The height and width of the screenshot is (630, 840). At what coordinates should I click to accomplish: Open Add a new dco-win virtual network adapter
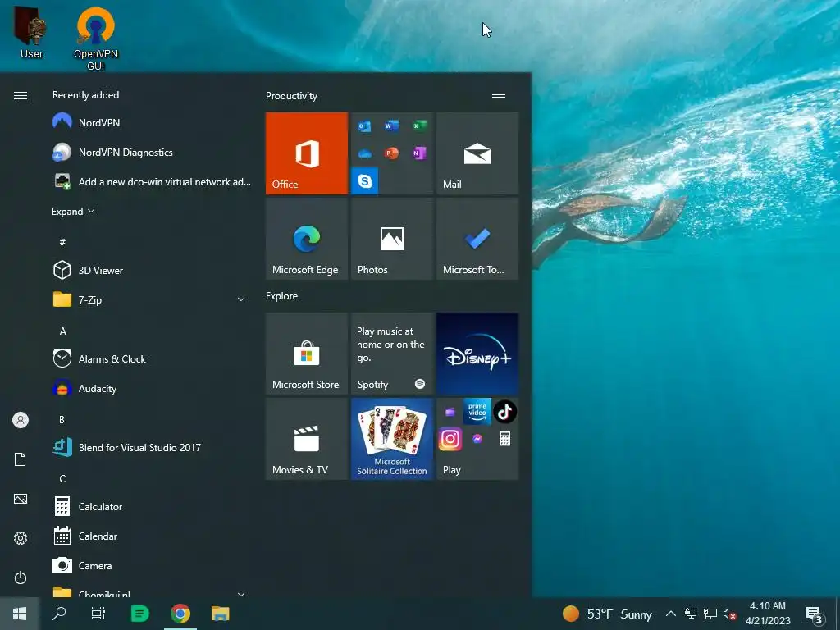pos(150,181)
